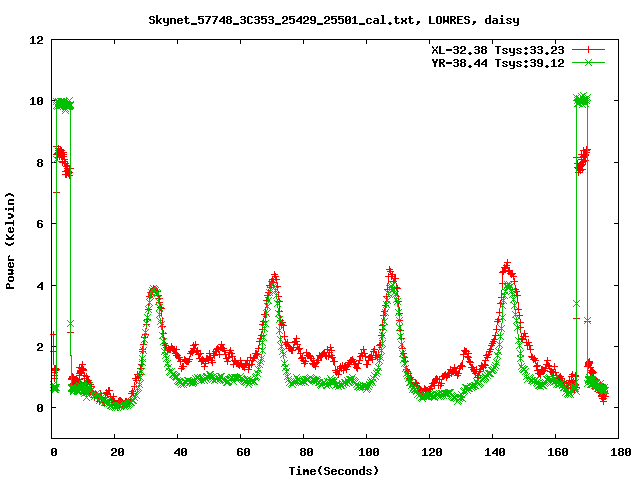Screen dimensions: 640x480
Task: Click the x-axis tick label 80
Action: coord(306,452)
